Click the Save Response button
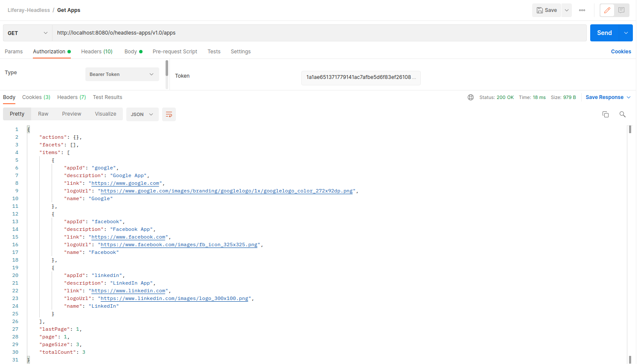 (604, 97)
